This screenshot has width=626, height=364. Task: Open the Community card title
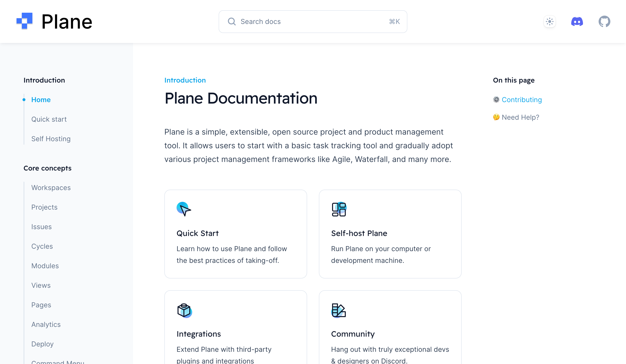pos(353,334)
